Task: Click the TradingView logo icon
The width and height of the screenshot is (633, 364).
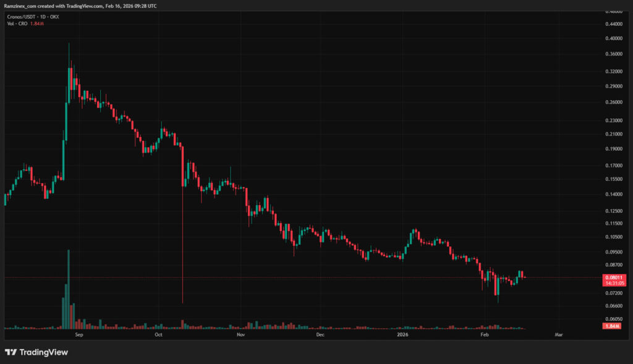Action: click(x=11, y=352)
